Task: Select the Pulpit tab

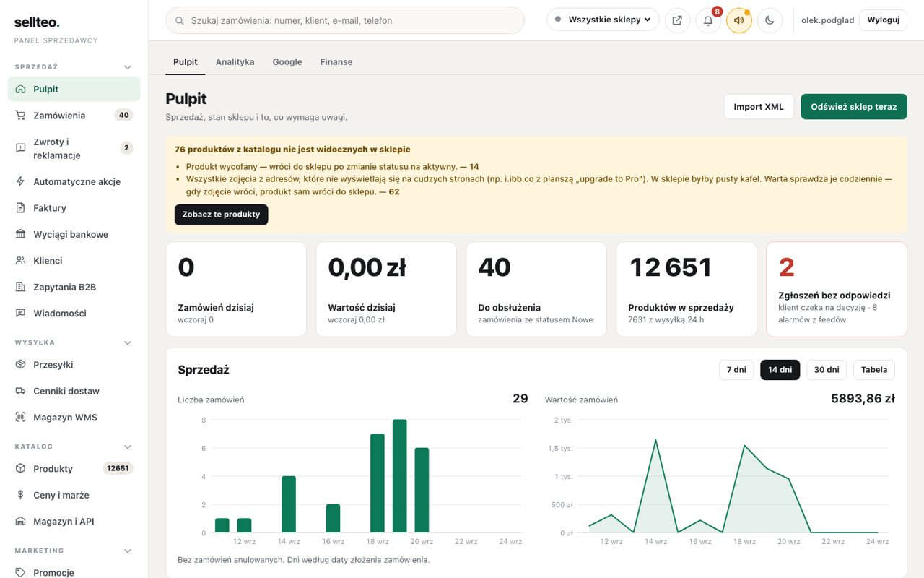Action: point(186,62)
